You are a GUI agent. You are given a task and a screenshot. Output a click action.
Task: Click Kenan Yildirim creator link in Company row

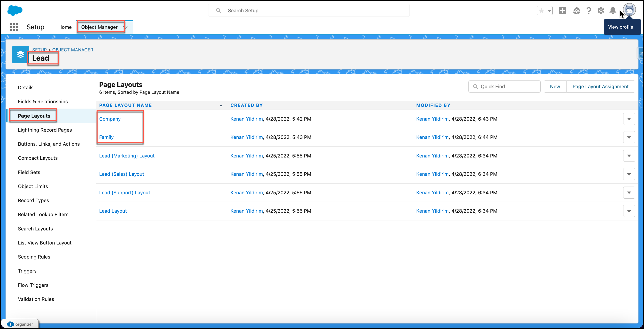click(x=247, y=119)
